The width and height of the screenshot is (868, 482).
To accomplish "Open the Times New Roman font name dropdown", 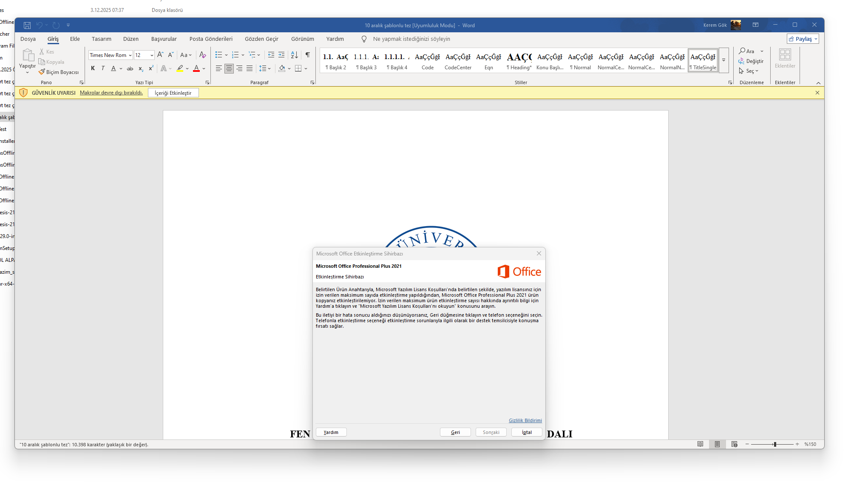I will pyautogui.click(x=130, y=55).
